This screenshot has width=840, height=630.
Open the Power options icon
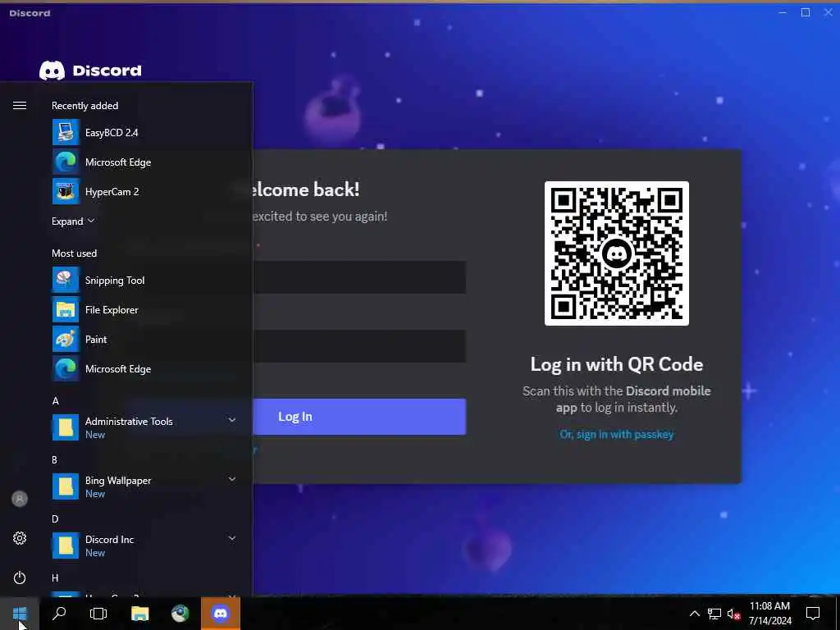[20, 577]
